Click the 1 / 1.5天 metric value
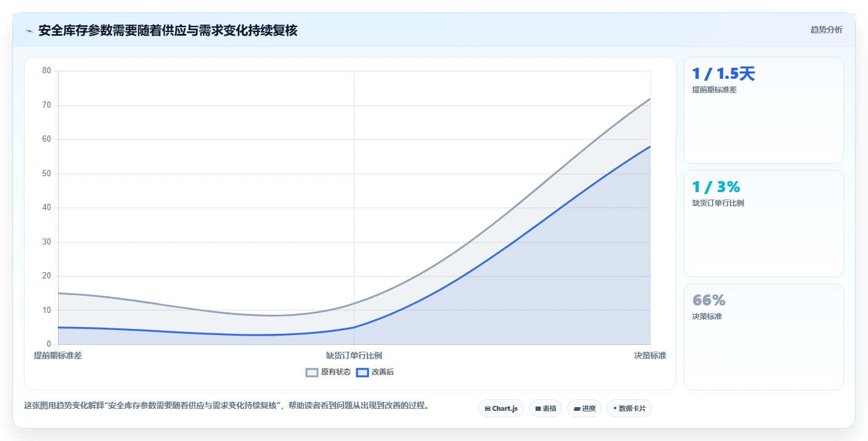This screenshot has height=441, width=868. pyautogui.click(x=723, y=74)
